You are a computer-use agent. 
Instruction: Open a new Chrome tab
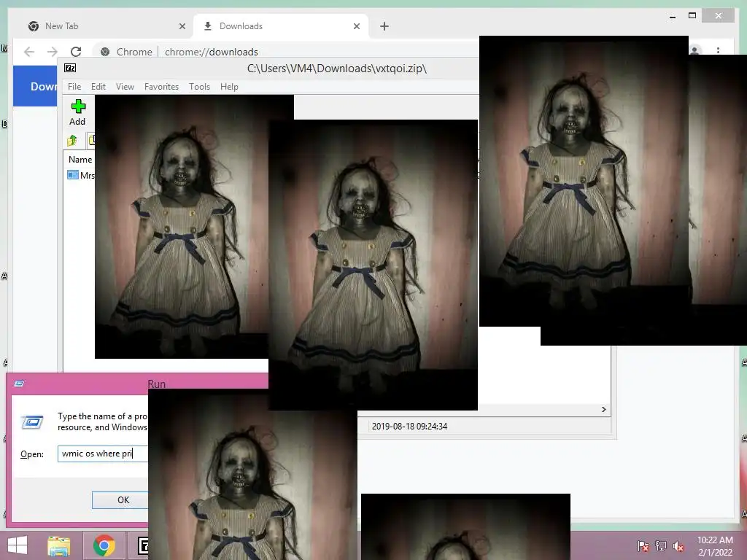384,26
